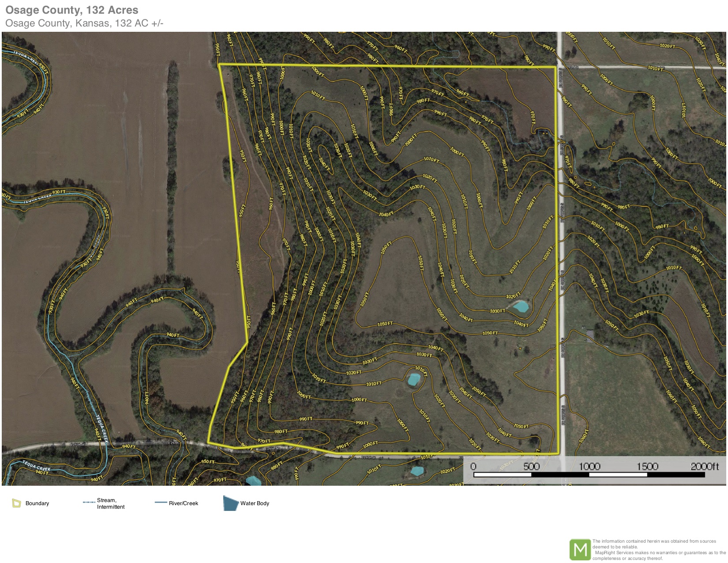728x563 pixels.
Task: Click the map title 'Osage County, 132 Acres'
Action: pos(71,10)
